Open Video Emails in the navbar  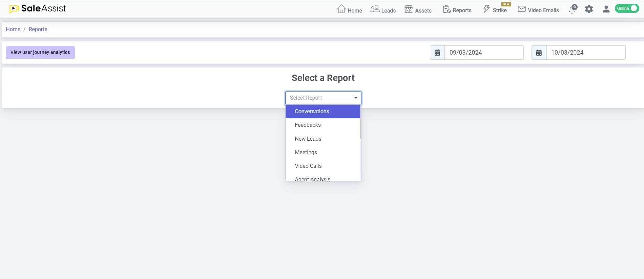[x=538, y=9]
